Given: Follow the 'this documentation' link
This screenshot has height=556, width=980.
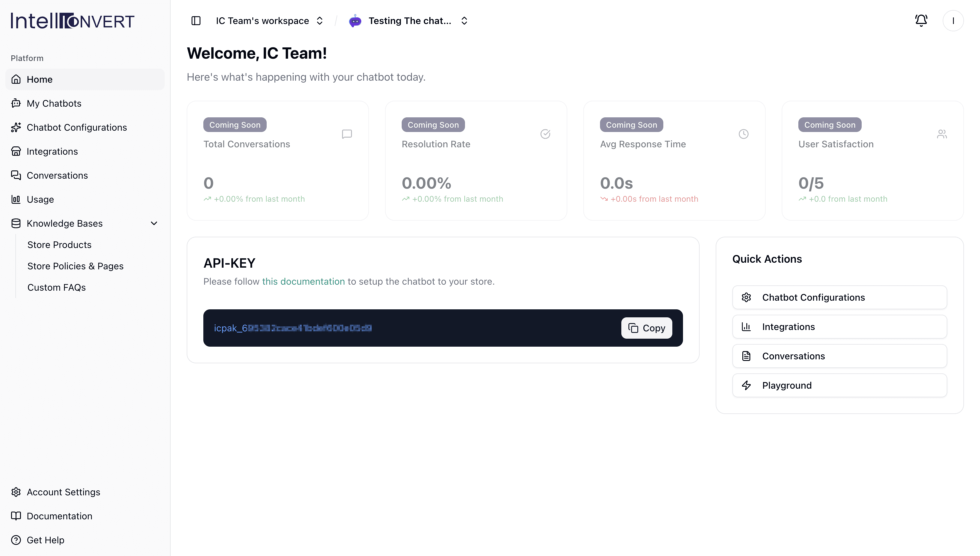Looking at the screenshot, I should [303, 281].
